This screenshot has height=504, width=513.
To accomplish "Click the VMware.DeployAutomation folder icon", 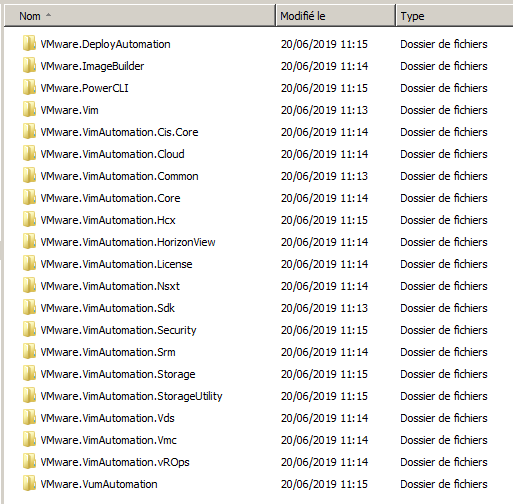I will [x=29, y=44].
